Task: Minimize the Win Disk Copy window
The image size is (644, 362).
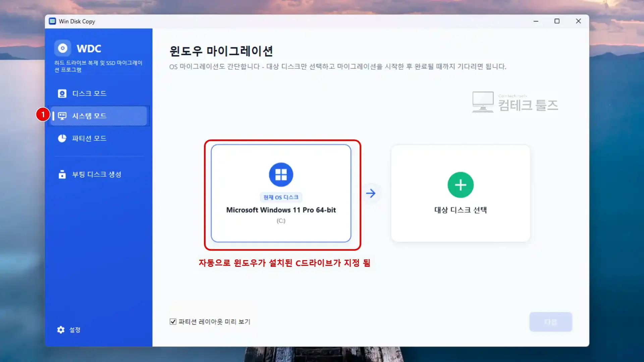Action: click(x=536, y=21)
